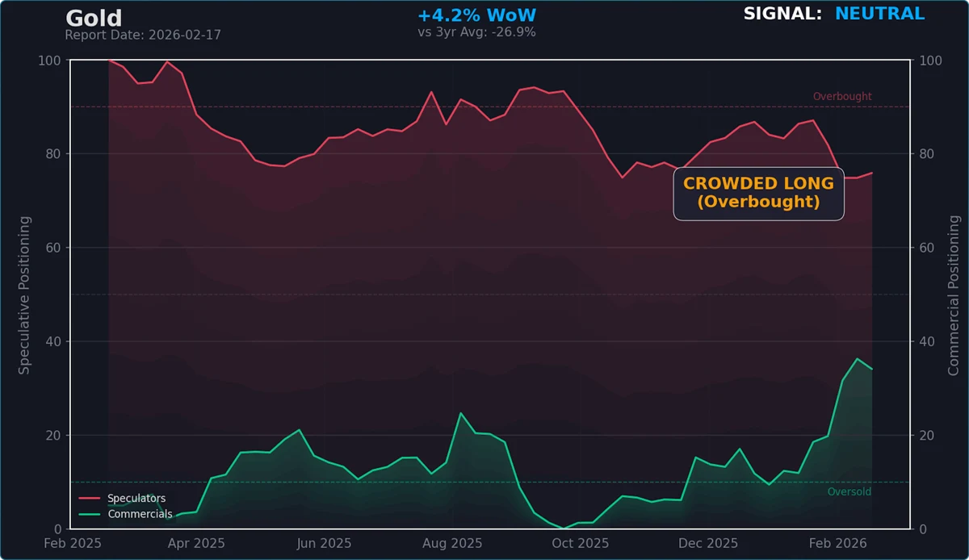Click the +4.2% WoW change indicator

coord(479,14)
